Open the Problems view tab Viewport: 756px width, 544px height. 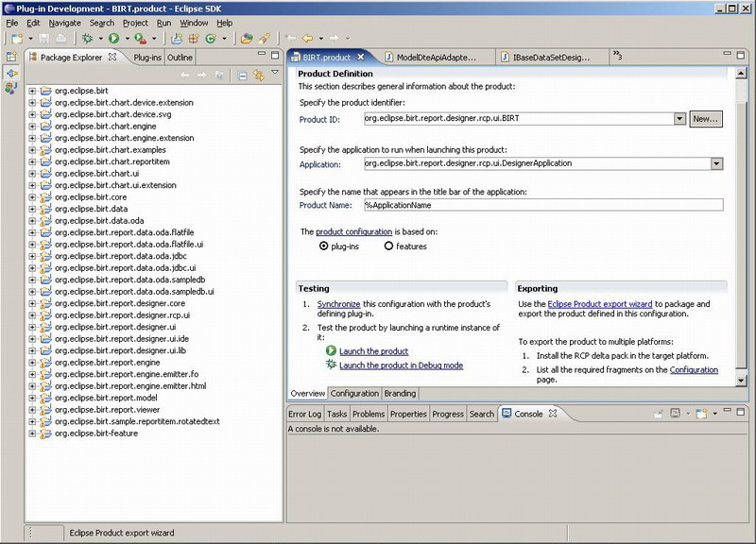(369, 414)
